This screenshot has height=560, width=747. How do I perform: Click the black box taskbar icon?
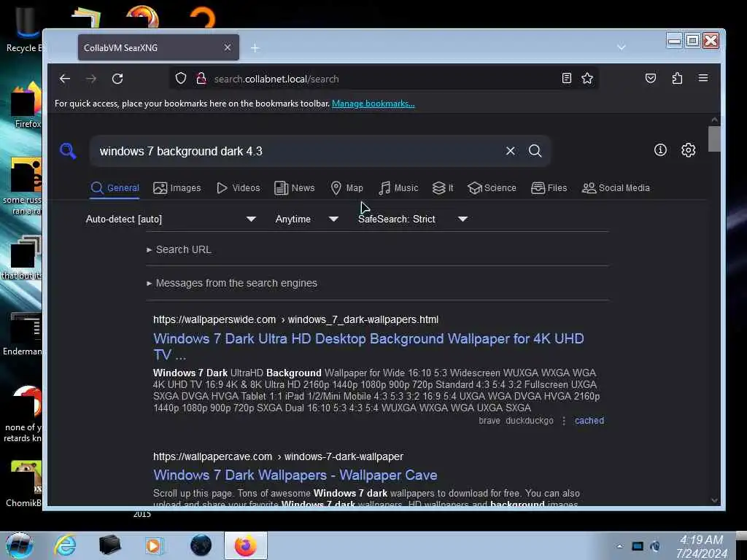pyautogui.click(x=109, y=545)
